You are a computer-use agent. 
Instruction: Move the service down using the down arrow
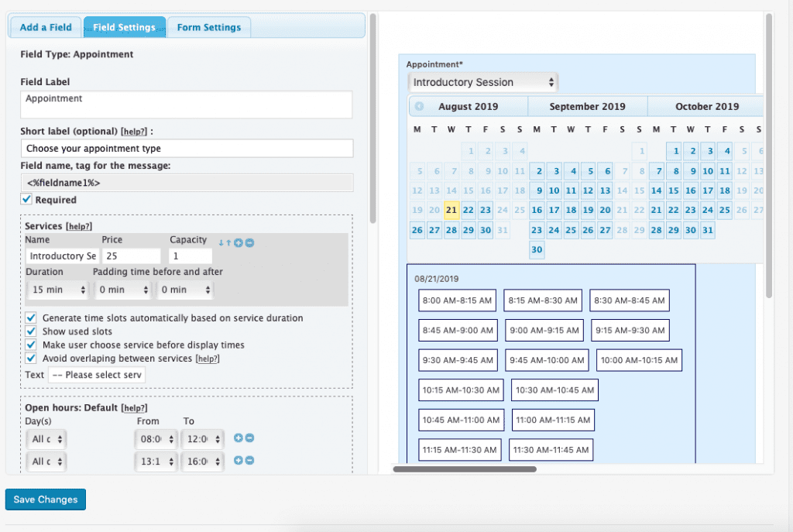(221, 242)
